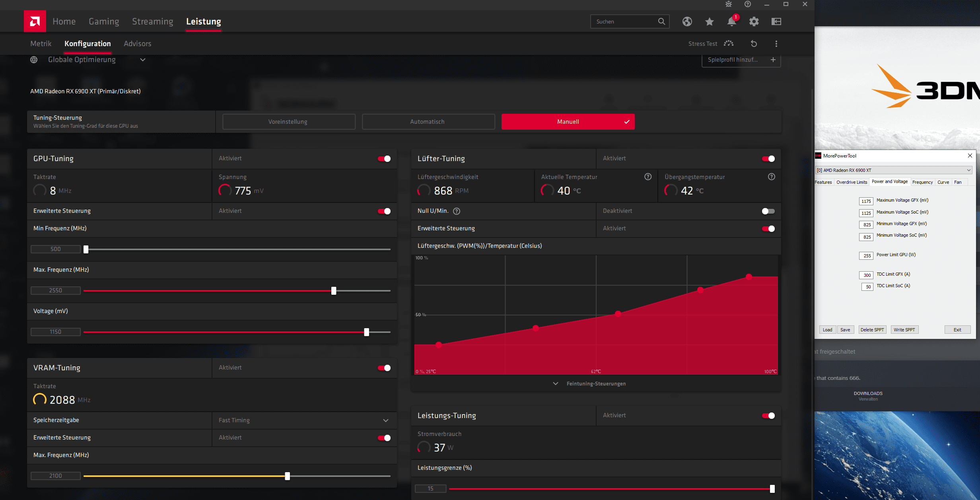Switch to Metrik subtab
This screenshot has width=980, height=500.
41,44
